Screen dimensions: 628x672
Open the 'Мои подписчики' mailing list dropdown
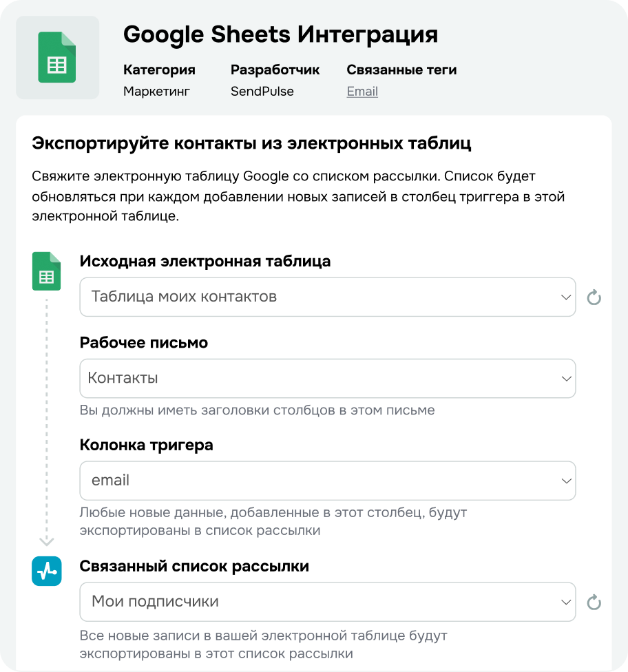328,602
